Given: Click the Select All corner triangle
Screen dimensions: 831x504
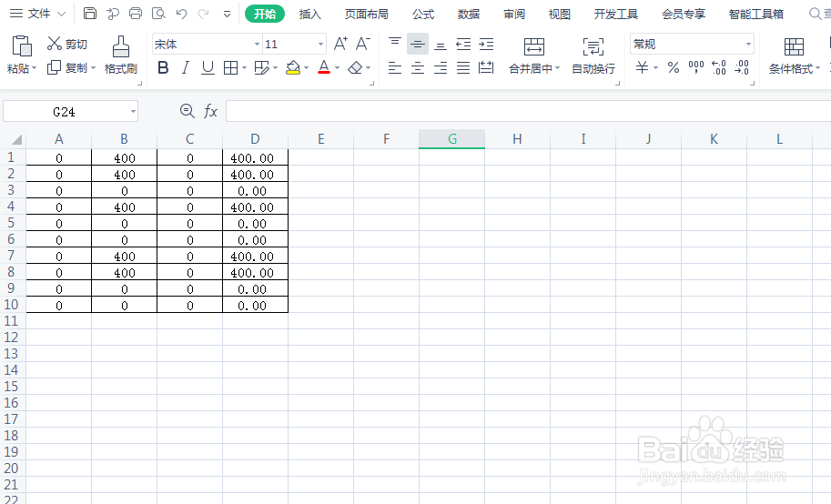Looking at the screenshot, I should (x=16, y=139).
